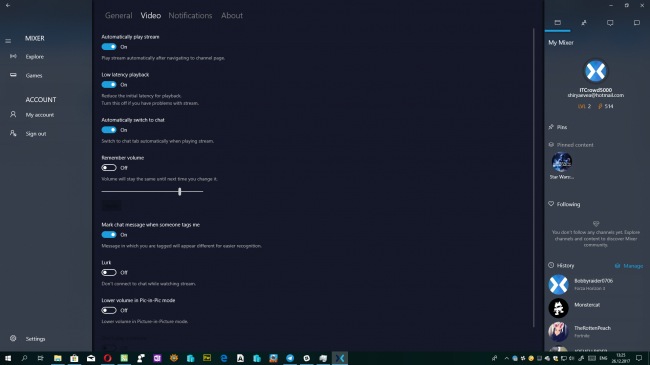Select the pin icon in right panel header
650x365 pixels.
[584, 23]
